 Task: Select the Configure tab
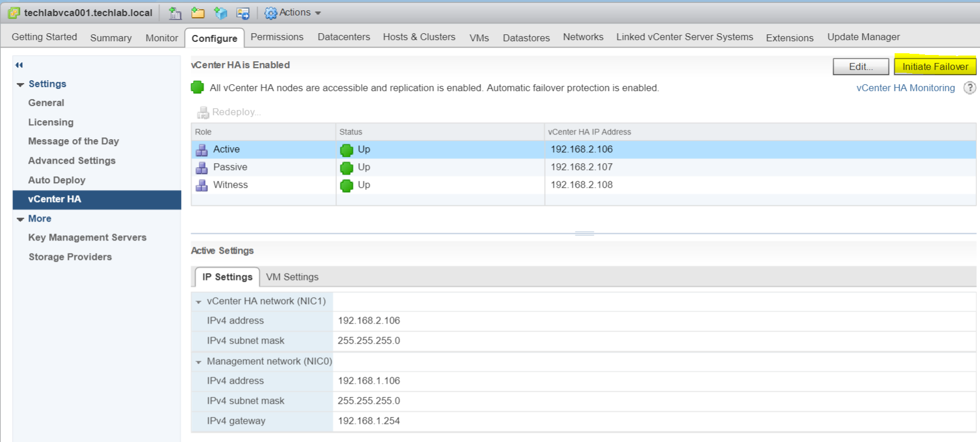tap(214, 38)
